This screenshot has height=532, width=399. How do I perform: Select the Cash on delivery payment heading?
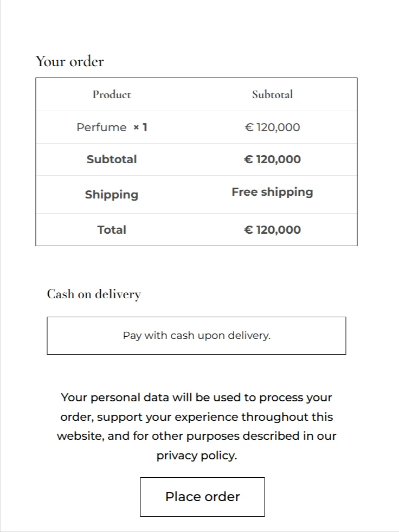94,294
